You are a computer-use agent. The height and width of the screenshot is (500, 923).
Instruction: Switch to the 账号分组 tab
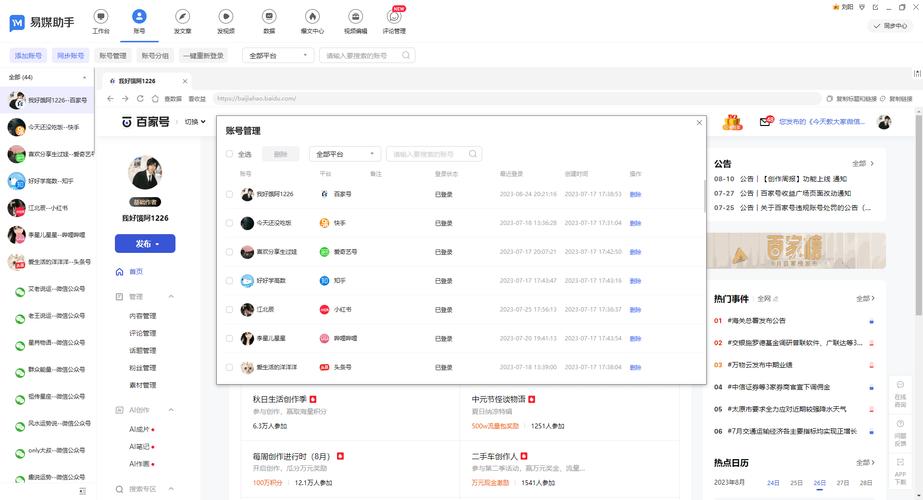(x=155, y=56)
